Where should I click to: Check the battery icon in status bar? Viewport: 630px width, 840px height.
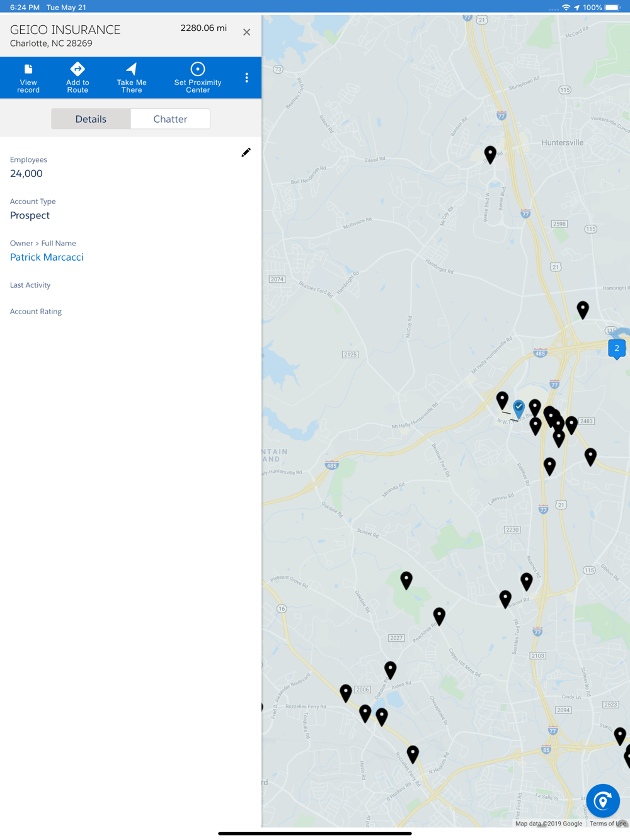(613, 8)
